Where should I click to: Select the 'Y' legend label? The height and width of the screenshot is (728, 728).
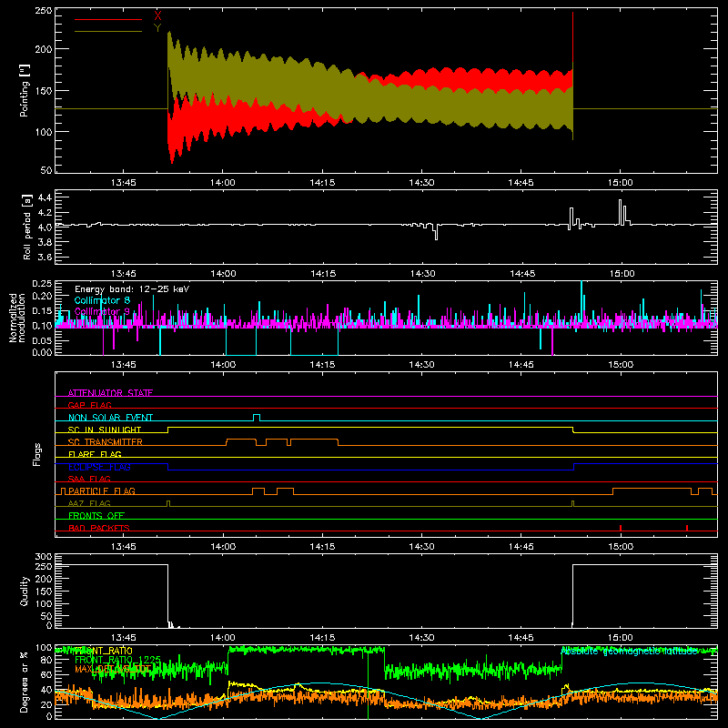(x=157, y=28)
